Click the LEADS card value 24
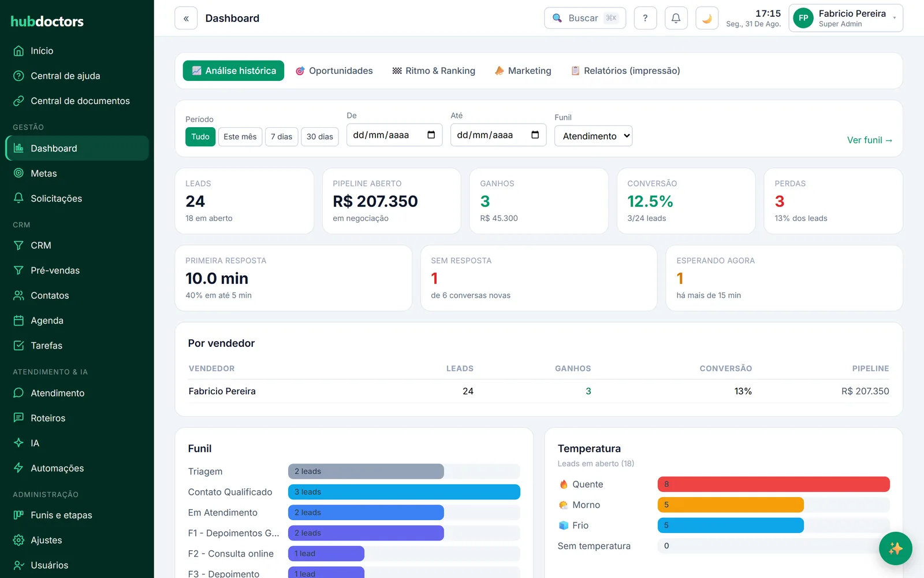This screenshot has width=924, height=578. pyautogui.click(x=195, y=201)
